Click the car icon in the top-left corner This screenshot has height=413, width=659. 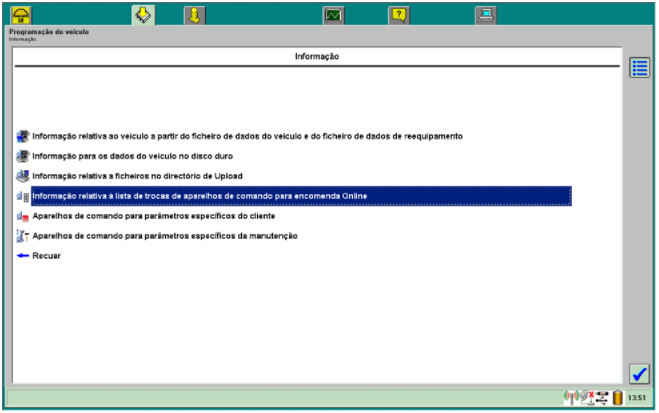click(x=20, y=14)
